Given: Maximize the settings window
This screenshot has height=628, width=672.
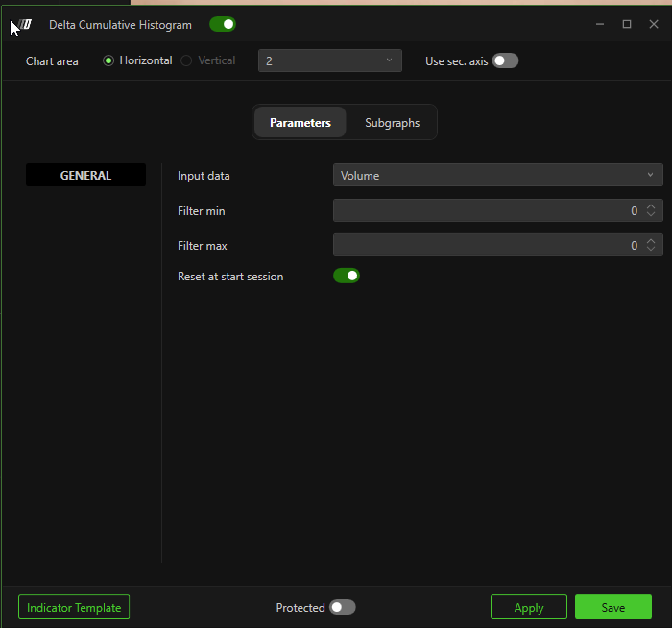Looking at the screenshot, I should point(627,24).
